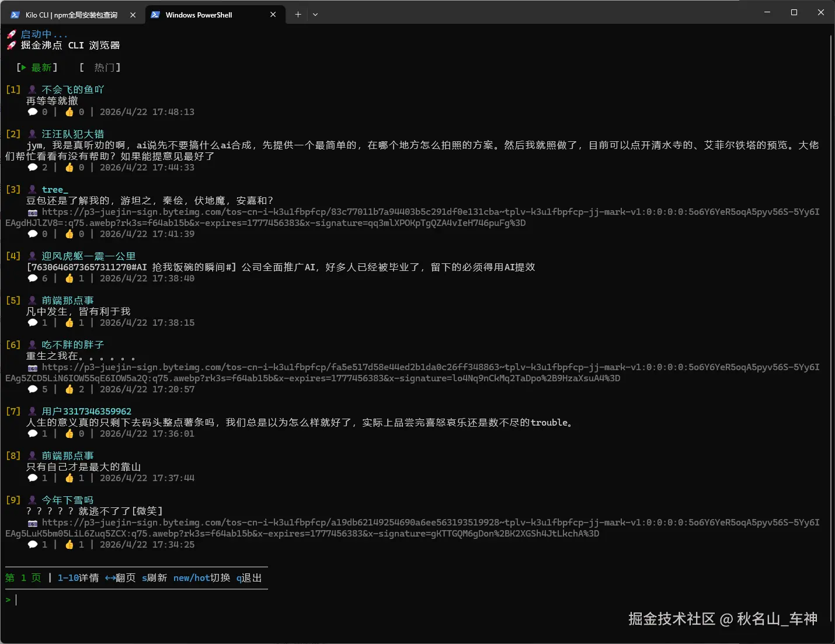
Task: Switch to the 热门 tab
Action: [105, 67]
